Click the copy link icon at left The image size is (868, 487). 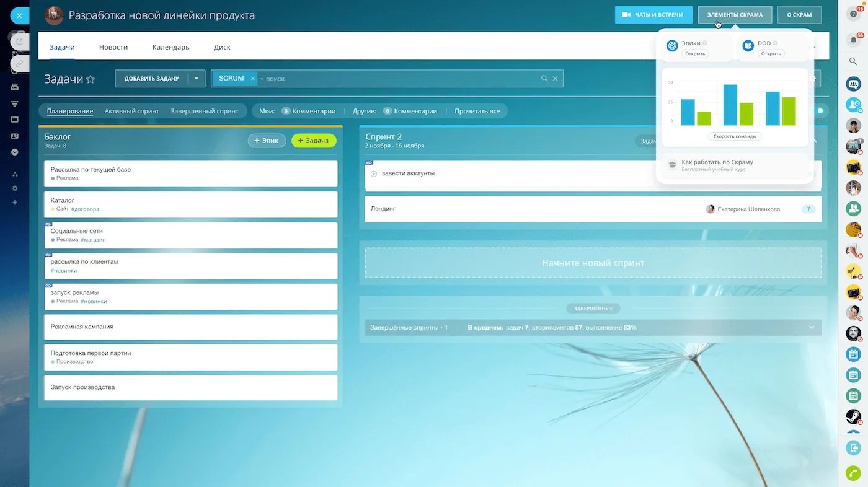pos(20,63)
